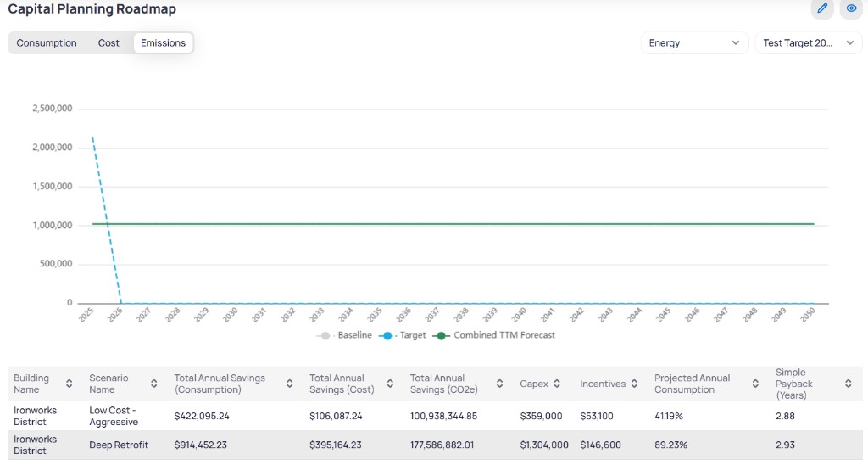Image resolution: width=868 pixels, height=465 pixels.
Task: Toggle Target series in chart legend
Action: [403, 335]
